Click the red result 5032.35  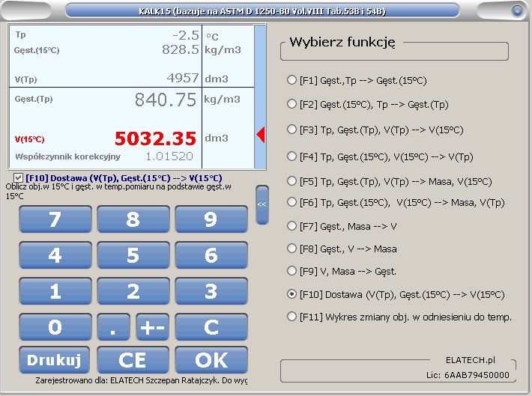[155, 138]
